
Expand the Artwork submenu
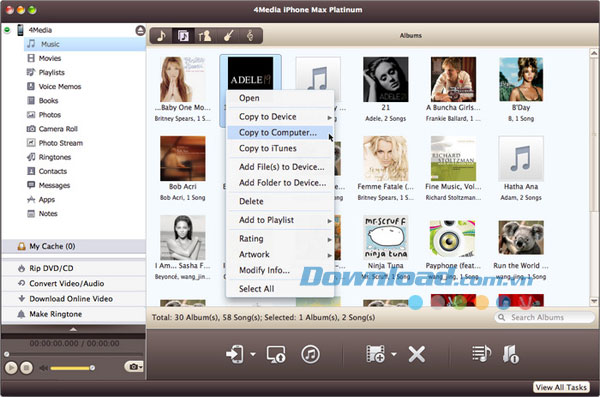329,255
